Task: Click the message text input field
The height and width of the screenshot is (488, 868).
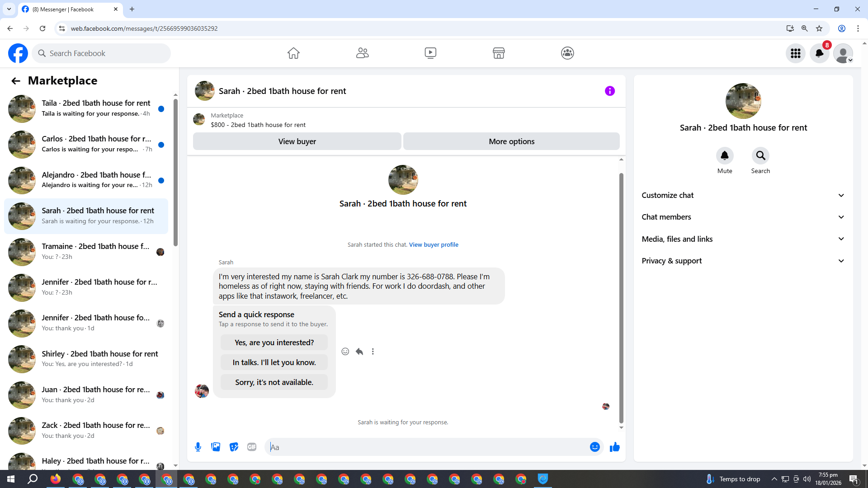Action: point(425,447)
